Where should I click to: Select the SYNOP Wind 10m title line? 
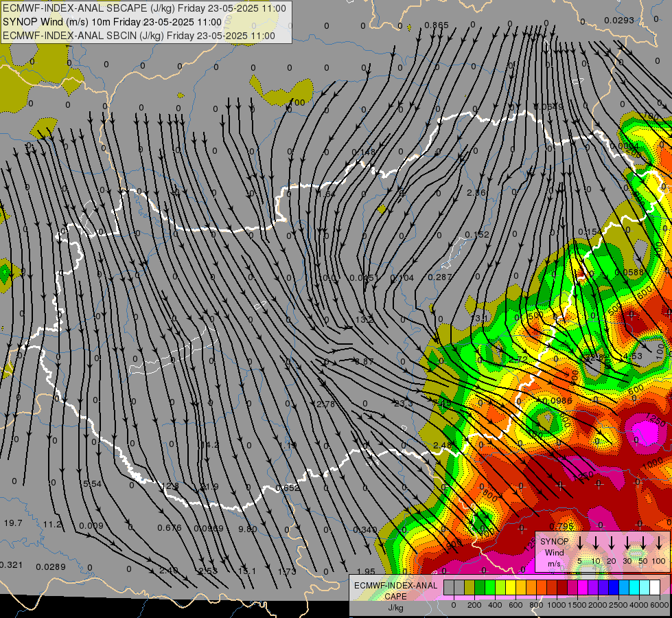(113, 22)
